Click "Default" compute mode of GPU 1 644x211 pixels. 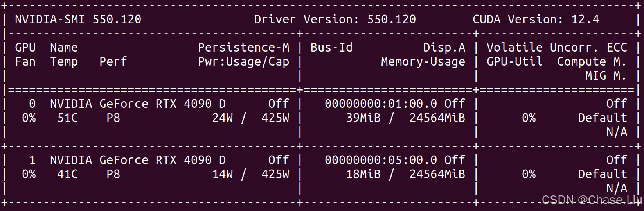click(603, 174)
